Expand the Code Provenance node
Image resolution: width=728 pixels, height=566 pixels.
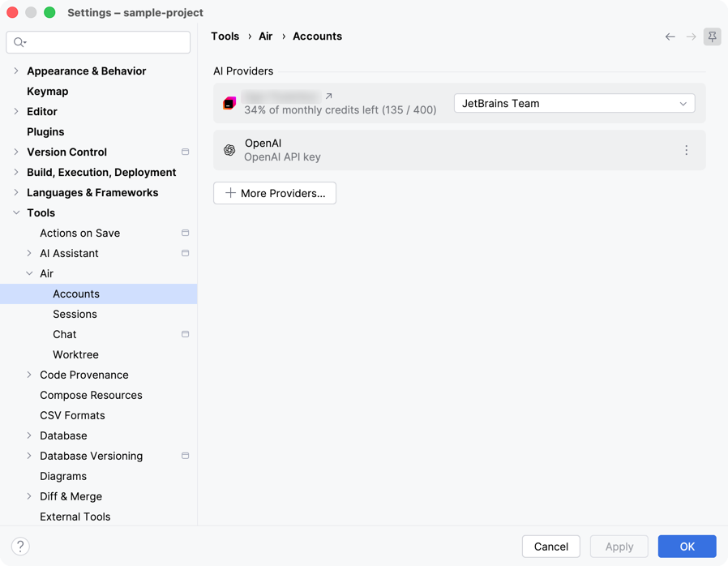tap(29, 375)
